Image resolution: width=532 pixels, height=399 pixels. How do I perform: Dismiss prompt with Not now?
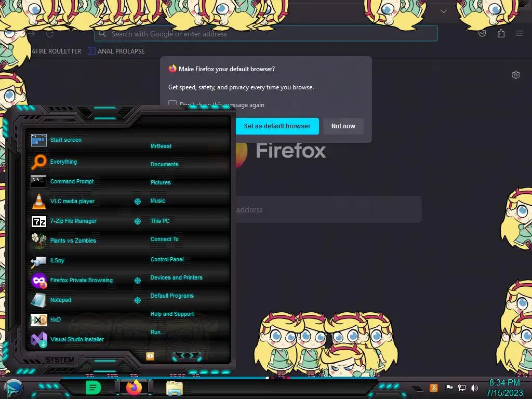[x=343, y=126]
